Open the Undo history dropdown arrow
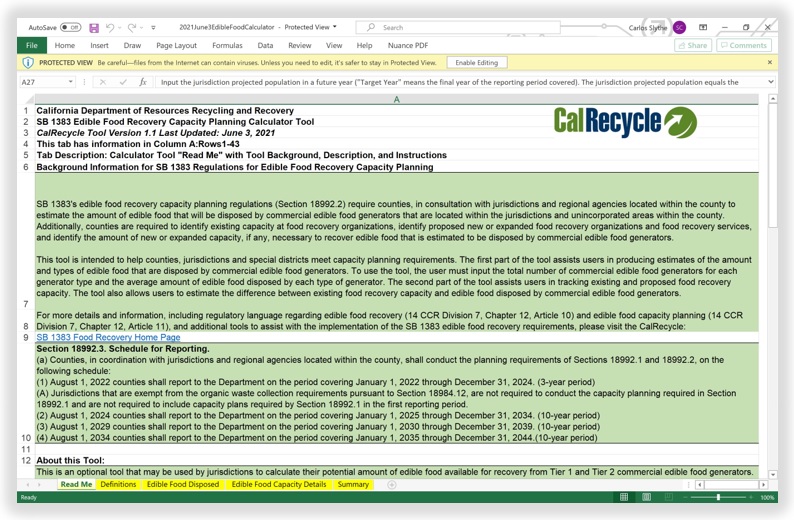The height and width of the screenshot is (520, 794). pos(120,28)
